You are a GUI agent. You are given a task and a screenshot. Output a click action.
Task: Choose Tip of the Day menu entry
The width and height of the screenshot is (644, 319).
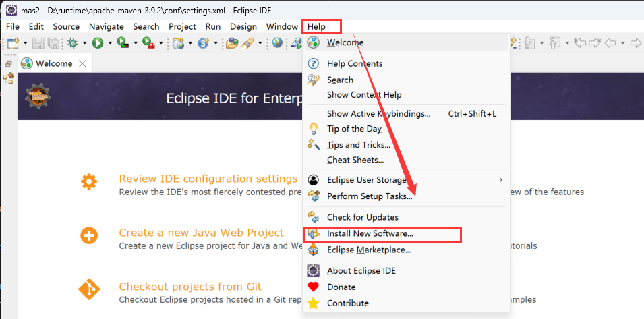click(407, 129)
